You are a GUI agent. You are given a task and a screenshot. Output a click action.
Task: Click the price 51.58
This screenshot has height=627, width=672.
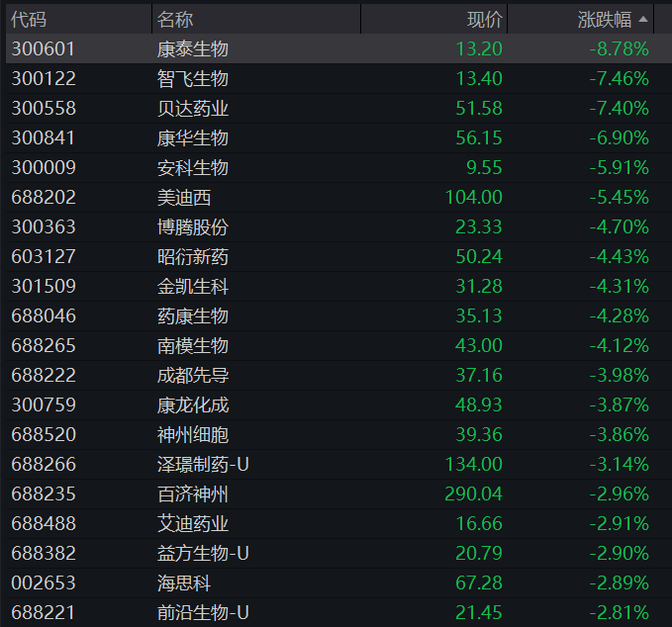point(479,109)
